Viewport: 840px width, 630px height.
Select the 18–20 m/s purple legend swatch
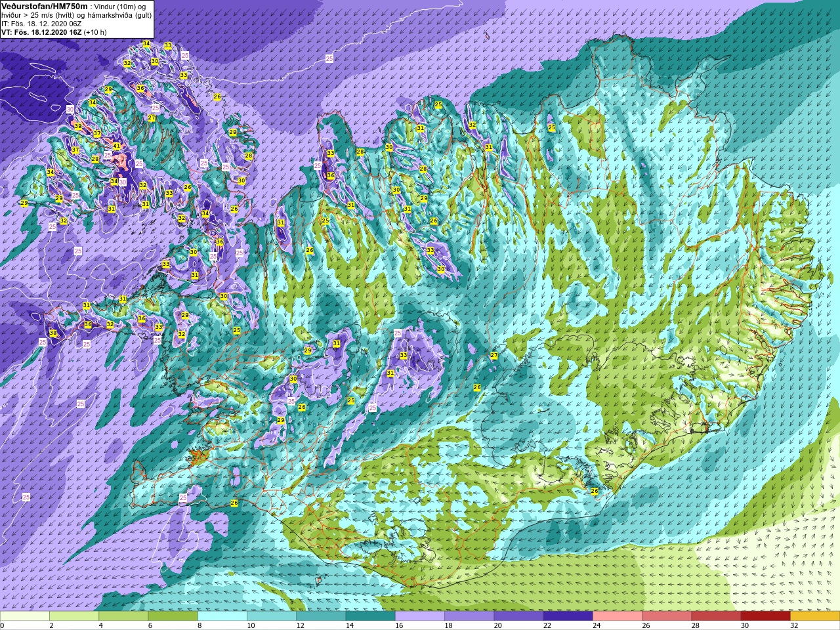pyautogui.click(x=469, y=616)
